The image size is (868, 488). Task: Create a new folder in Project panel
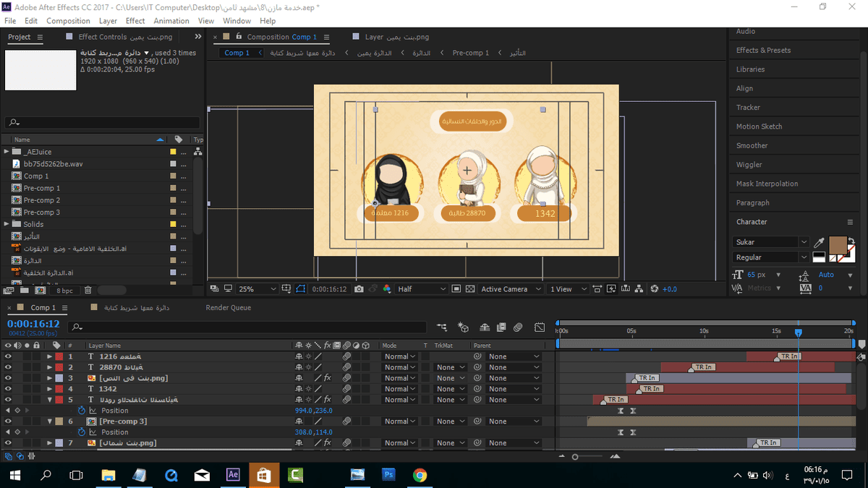click(x=23, y=290)
